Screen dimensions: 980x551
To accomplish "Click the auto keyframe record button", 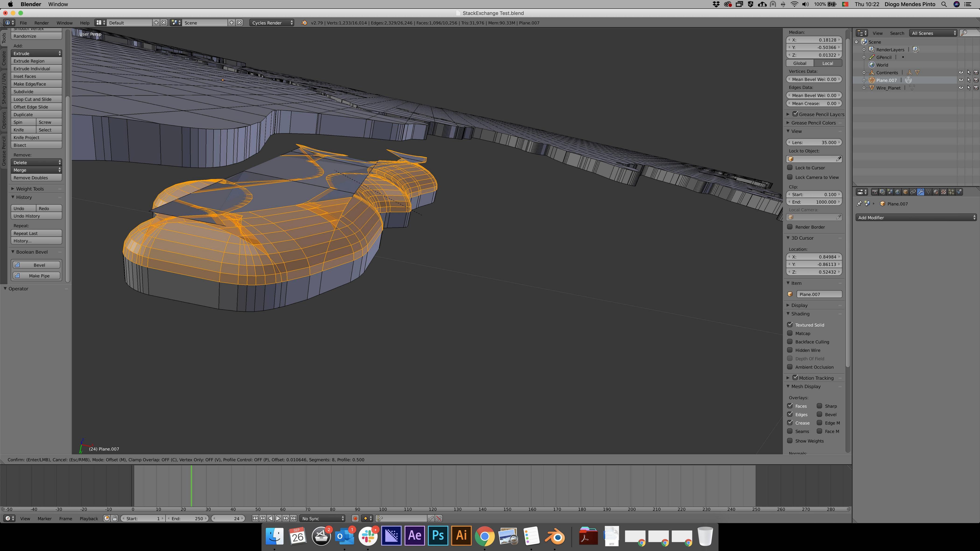I will click(x=355, y=518).
